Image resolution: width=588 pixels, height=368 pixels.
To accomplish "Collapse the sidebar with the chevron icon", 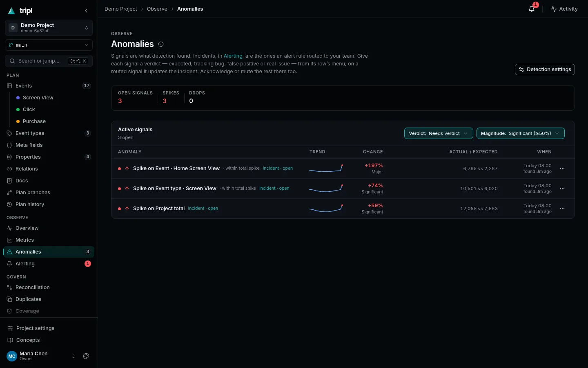I will 86,11.
